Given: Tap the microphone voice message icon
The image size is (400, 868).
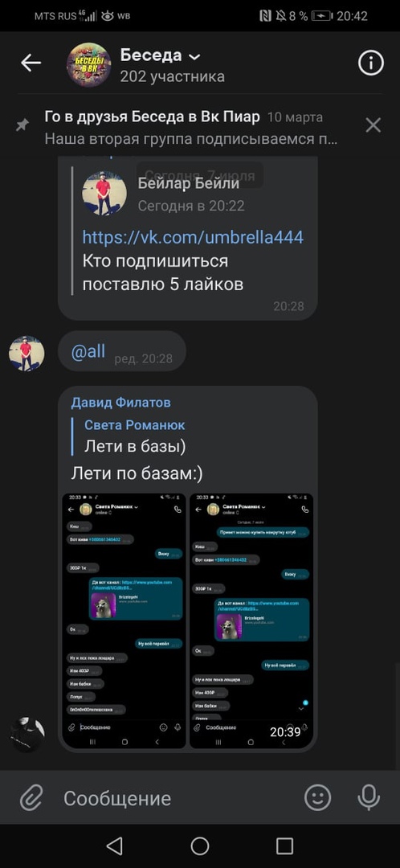Looking at the screenshot, I should click(369, 798).
